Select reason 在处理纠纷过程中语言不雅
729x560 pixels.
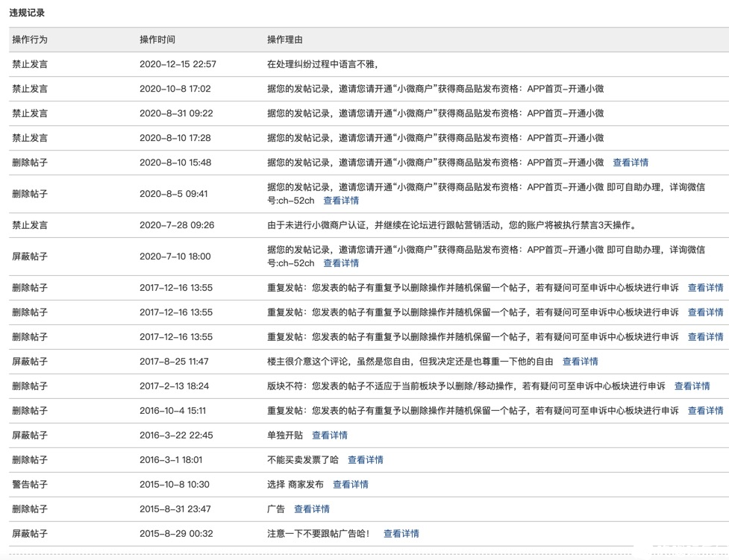(322, 64)
